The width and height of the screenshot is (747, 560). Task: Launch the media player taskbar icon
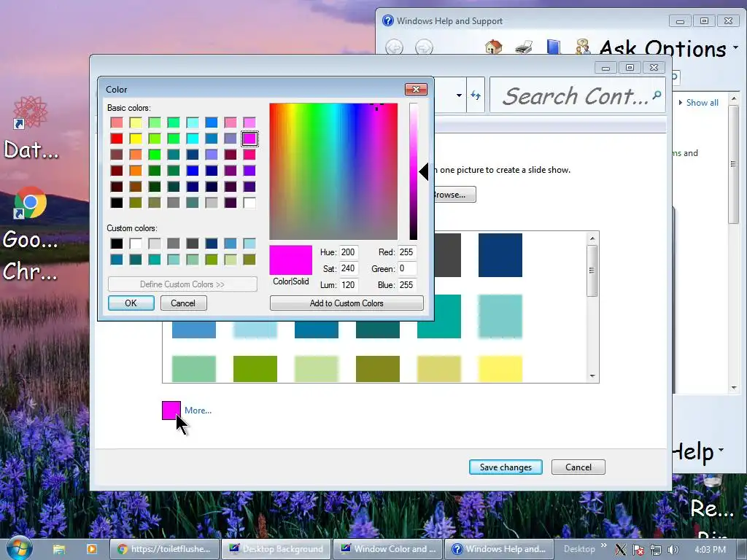coord(91,549)
